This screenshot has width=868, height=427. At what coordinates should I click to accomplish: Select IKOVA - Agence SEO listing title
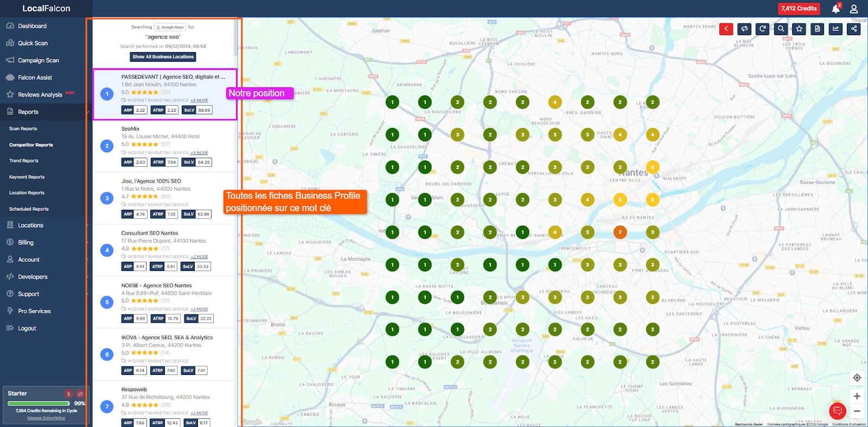pyautogui.click(x=167, y=338)
